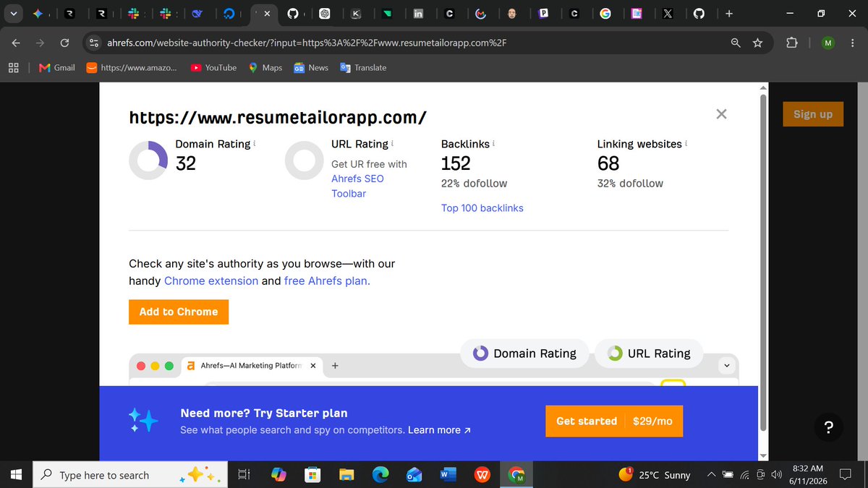The width and height of the screenshot is (868, 488).
Task: Open the Chrome extensions puzzle icon
Action: pyautogui.click(x=791, y=43)
